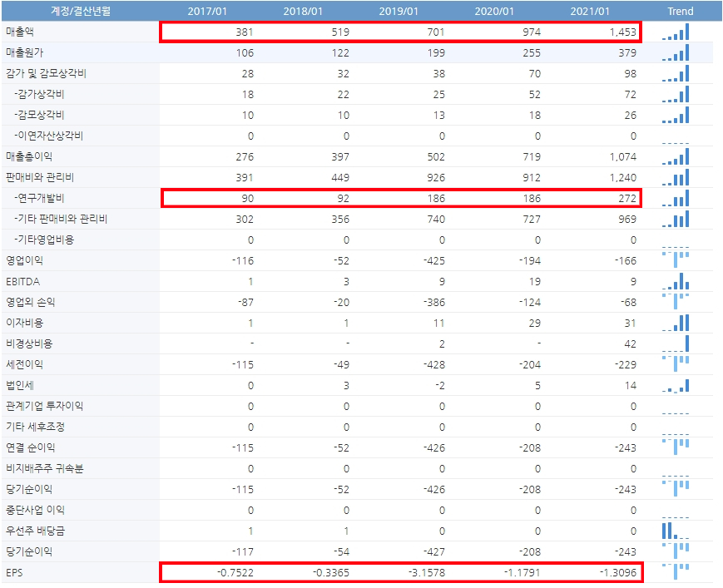This screenshot has height=588, width=723.
Task: Click the 1,074 value in 매출총이익 row
Action: 623,156
